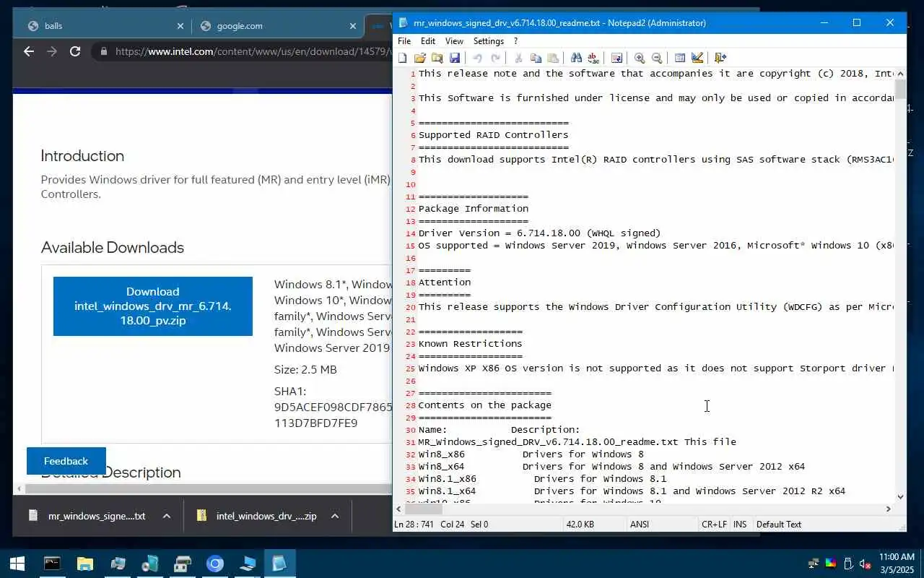Click 'Contents on the package' line
This screenshot has width=924, height=578.
pyautogui.click(x=484, y=405)
